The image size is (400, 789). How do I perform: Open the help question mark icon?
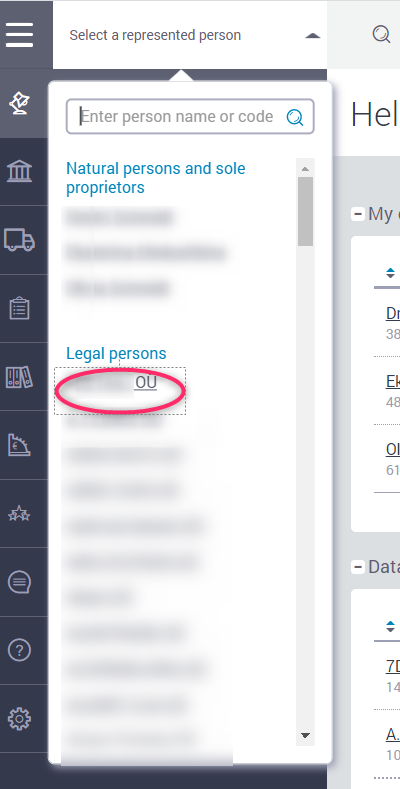pyautogui.click(x=20, y=651)
